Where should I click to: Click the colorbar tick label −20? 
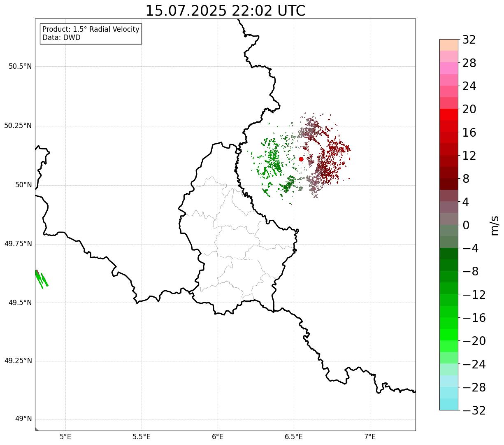(x=474, y=341)
